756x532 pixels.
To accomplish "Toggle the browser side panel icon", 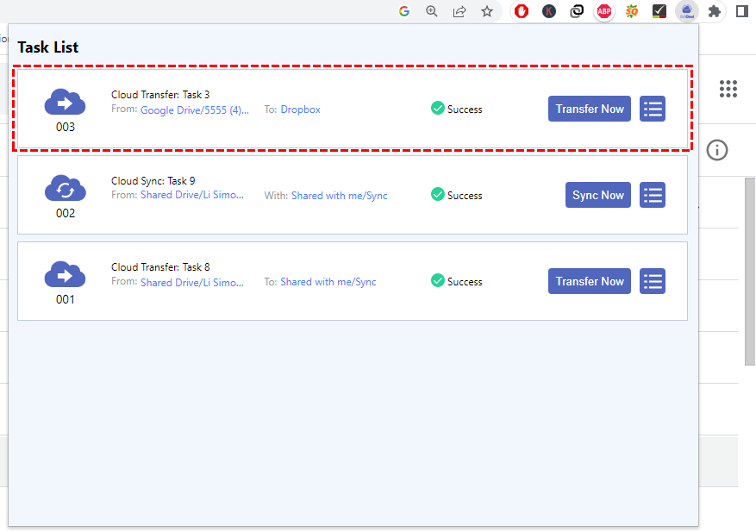I will click(742, 11).
